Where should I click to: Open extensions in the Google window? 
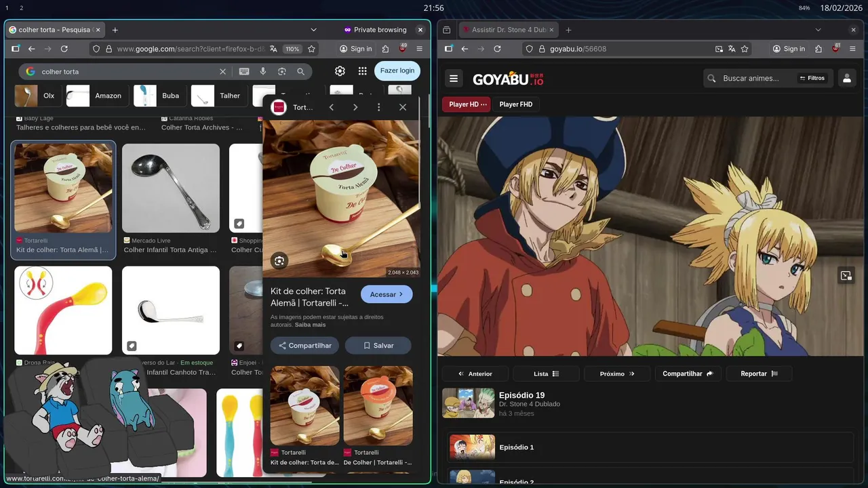pos(385,49)
